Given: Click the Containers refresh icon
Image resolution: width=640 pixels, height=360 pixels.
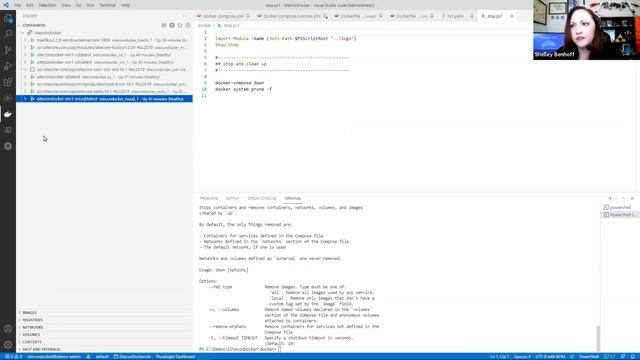Looking at the screenshot, I should [x=180, y=25].
